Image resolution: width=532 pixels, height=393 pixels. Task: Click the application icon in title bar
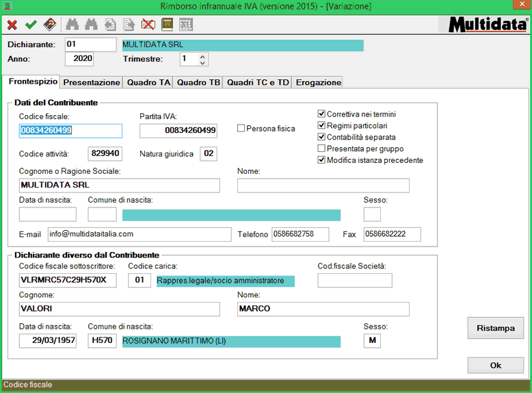[x=7, y=5]
